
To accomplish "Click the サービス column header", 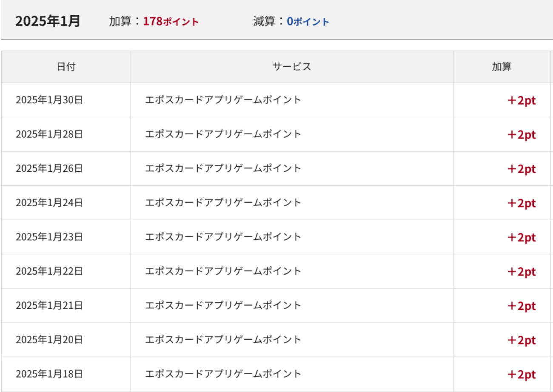I will pyautogui.click(x=292, y=67).
